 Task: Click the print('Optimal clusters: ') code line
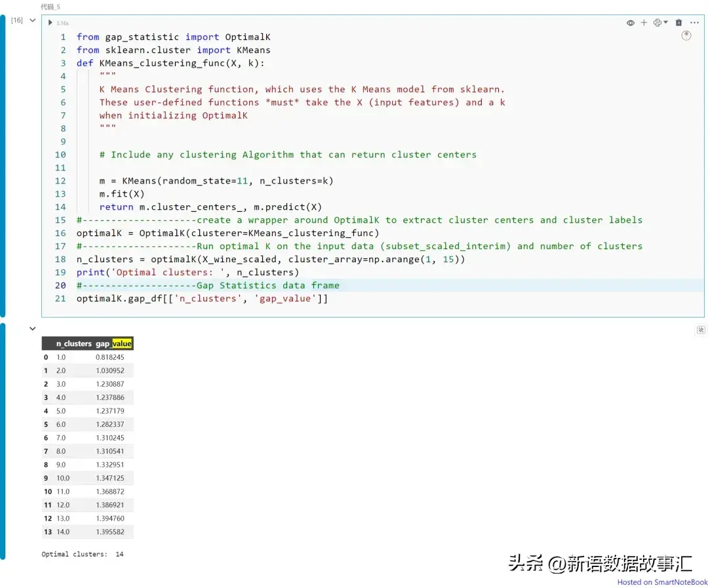click(x=188, y=273)
